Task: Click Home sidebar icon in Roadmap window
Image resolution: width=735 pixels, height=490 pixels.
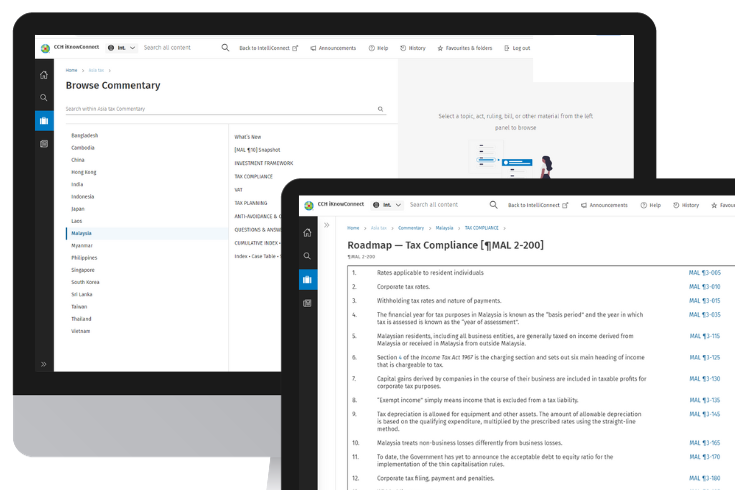Action: click(309, 231)
